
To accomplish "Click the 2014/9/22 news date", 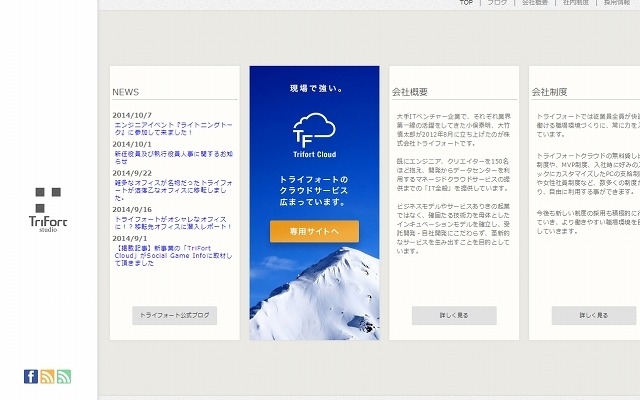I will click(x=132, y=173).
